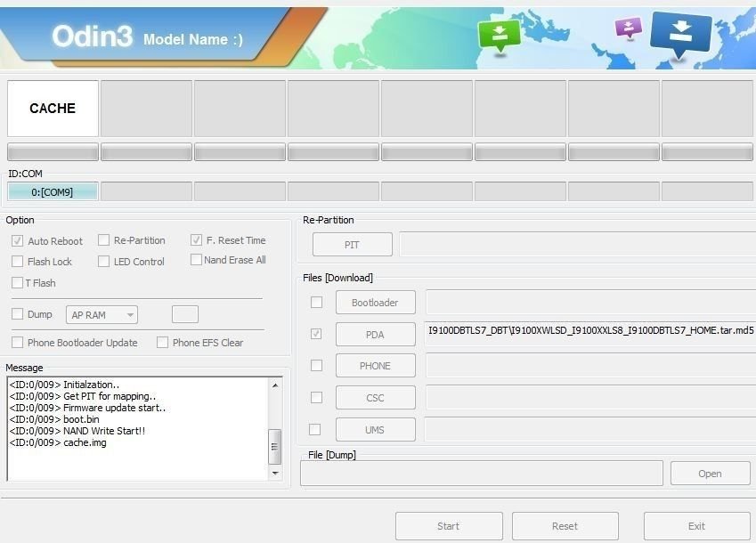Image resolution: width=756 pixels, height=543 pixels.
Task: Check the Nand Erase All option
Action: [196, 260]
